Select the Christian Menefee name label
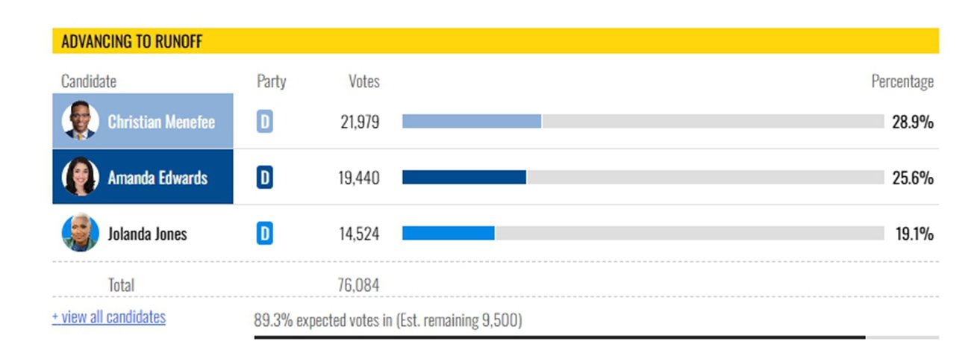This screenshot has width=980, height=359. click(x=161, y=122)
